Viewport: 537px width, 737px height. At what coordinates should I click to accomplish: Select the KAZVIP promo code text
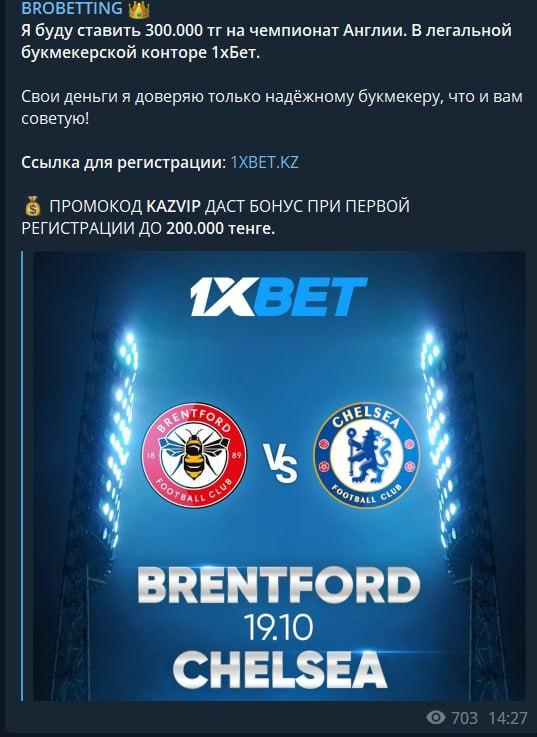[174, 206]
